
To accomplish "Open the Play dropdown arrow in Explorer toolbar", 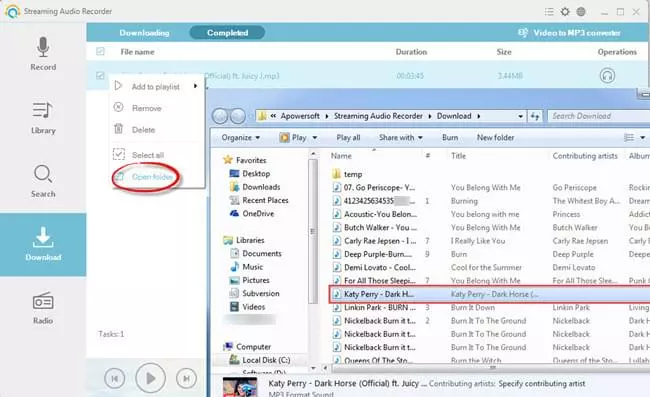I will (x=315, y=138).
